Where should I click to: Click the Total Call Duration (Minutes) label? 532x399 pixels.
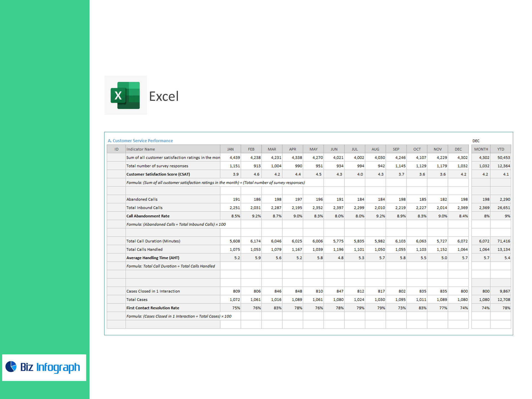pos(153,241)
